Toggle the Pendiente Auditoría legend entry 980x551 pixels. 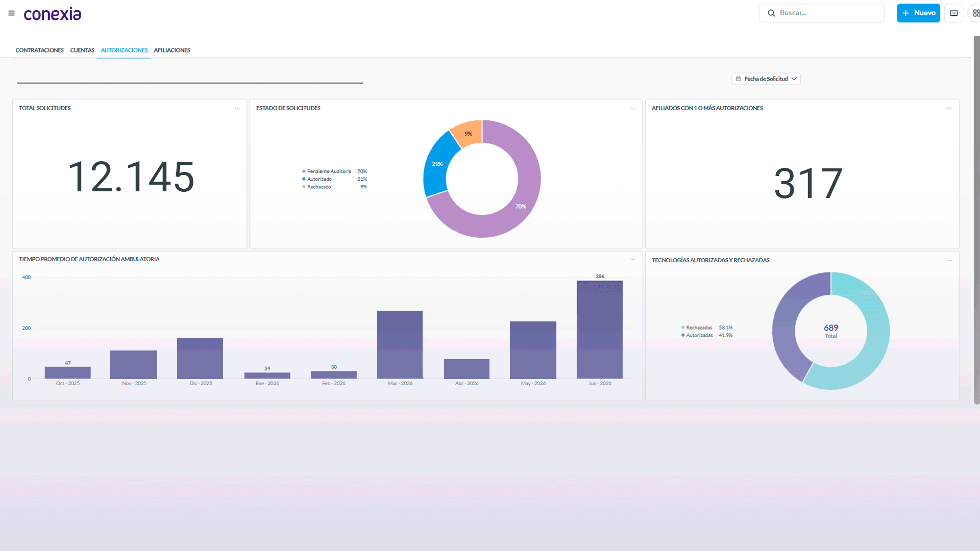[327, 171]
